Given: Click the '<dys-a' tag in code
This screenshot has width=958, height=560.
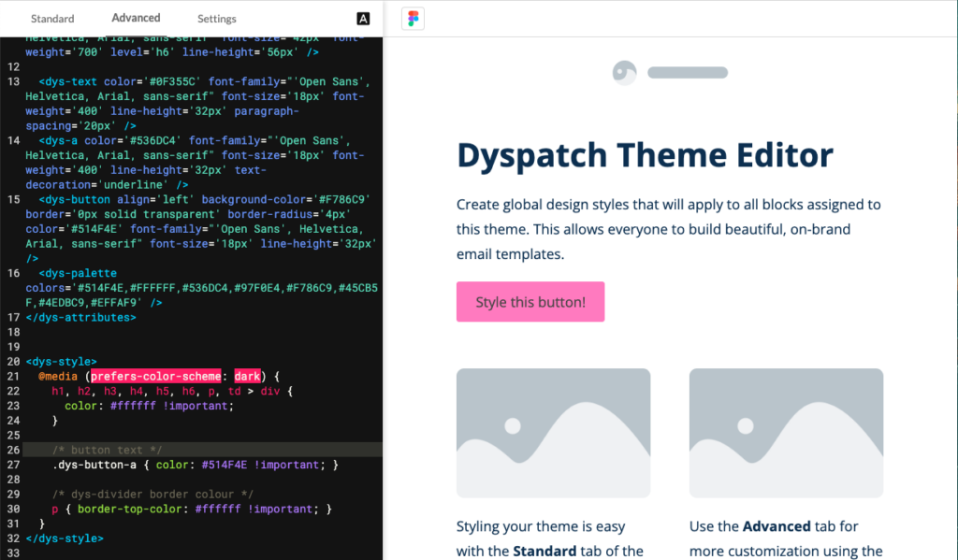Looking at the screenshot, I should point(58,140).
